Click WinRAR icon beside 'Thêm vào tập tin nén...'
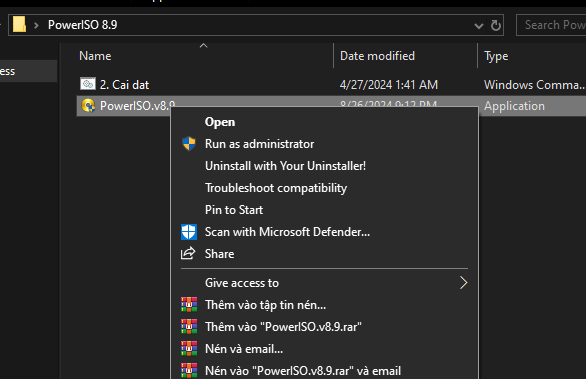The image size is (586, 379). point(189,305)
